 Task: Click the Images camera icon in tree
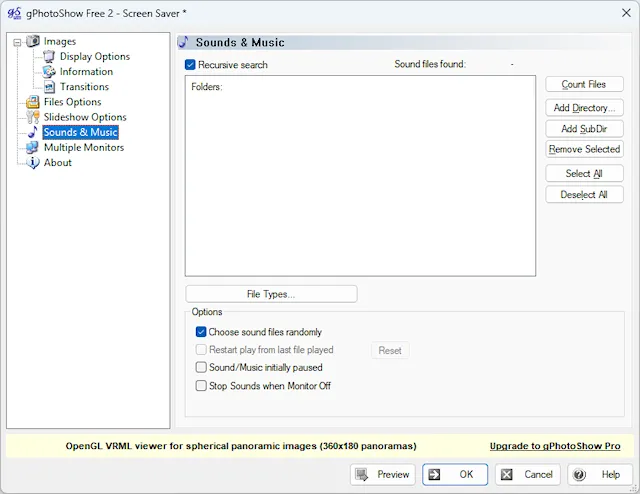tap(33, 41)
